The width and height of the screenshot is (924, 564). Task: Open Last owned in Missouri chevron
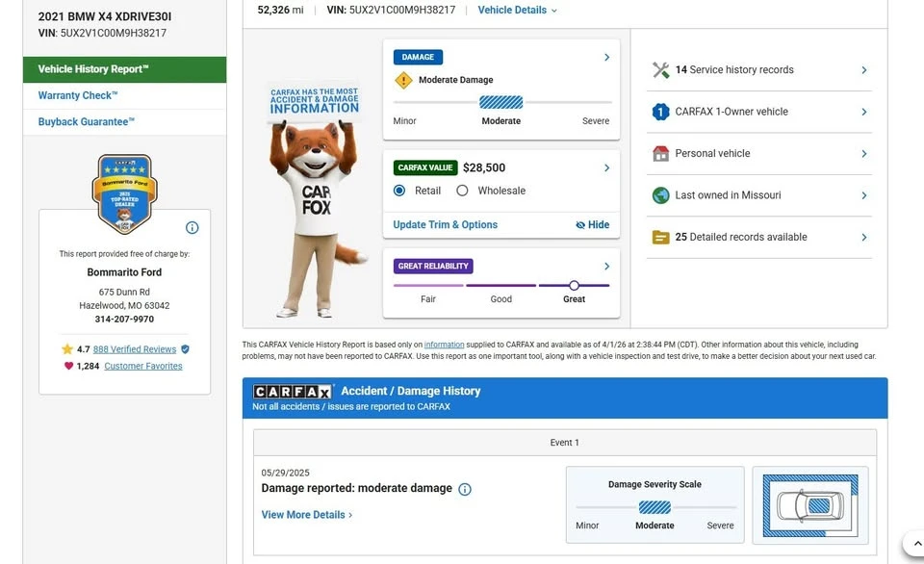(x=864, y=195)
